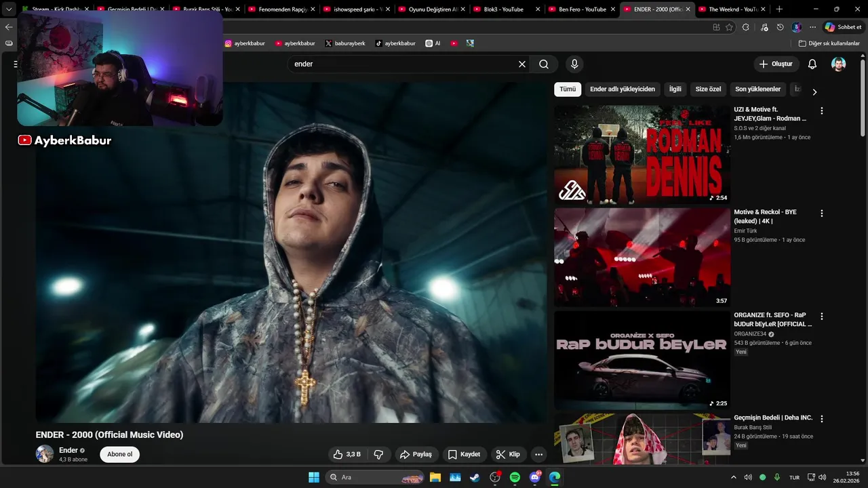
Task: Open the Edge tab actions dropdown
Action: 9,9
